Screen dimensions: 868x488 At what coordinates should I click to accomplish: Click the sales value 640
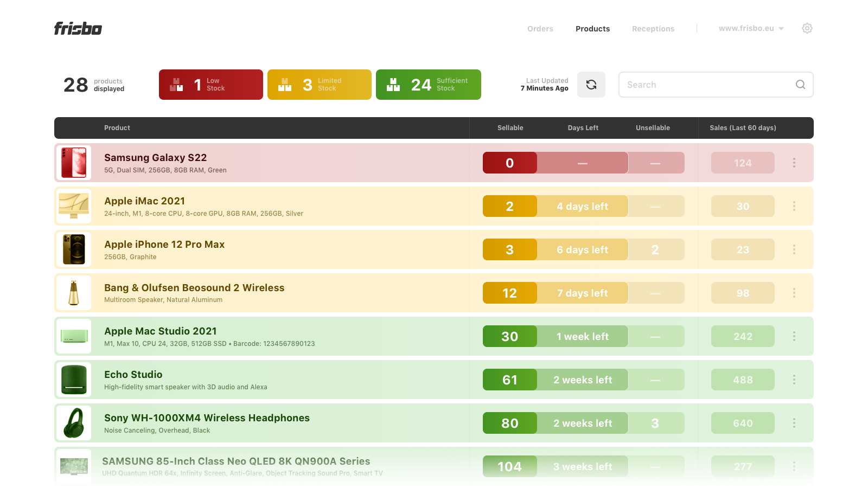pyautogui.click(x=743, y=423)
